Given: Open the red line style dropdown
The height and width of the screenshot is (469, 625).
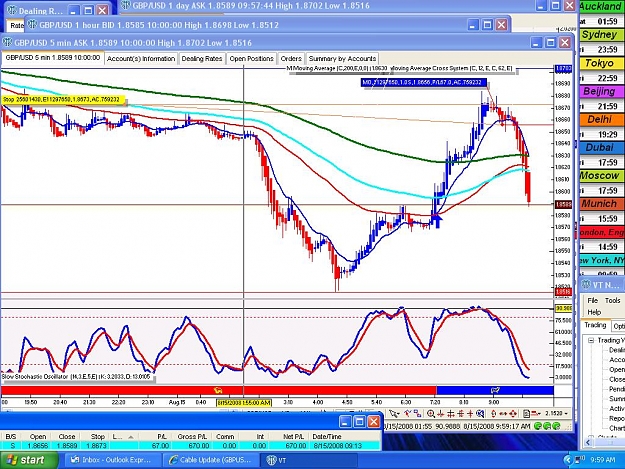Looking at the screenshot, I should 537,414.
